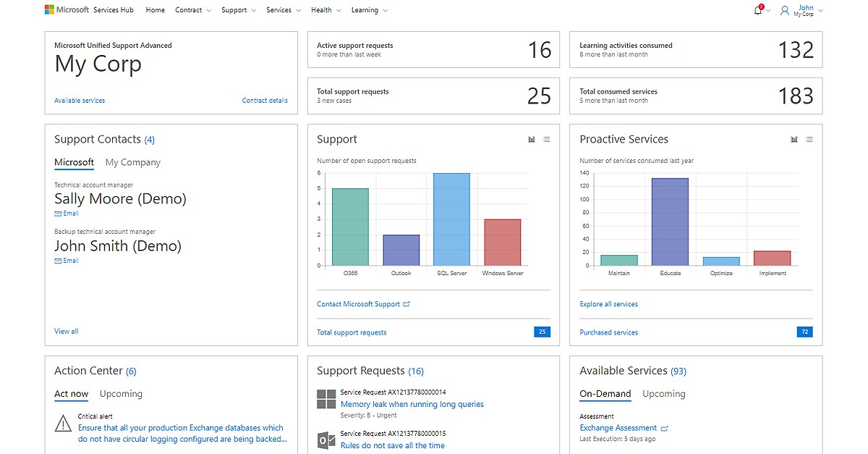The width and height of the screenshot is (868, 454).
Task: Open Total support requests link
Action: click(x=352, y=332)
